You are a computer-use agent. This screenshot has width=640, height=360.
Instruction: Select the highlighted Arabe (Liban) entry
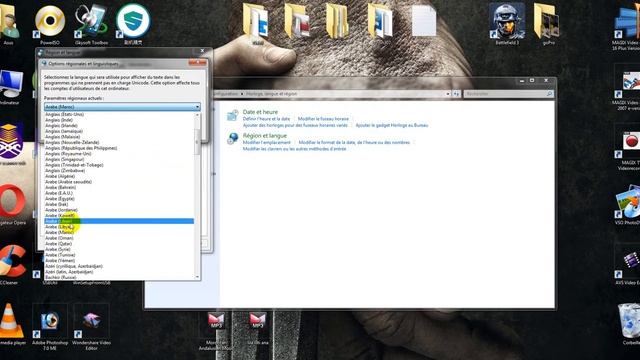[119, 221]
